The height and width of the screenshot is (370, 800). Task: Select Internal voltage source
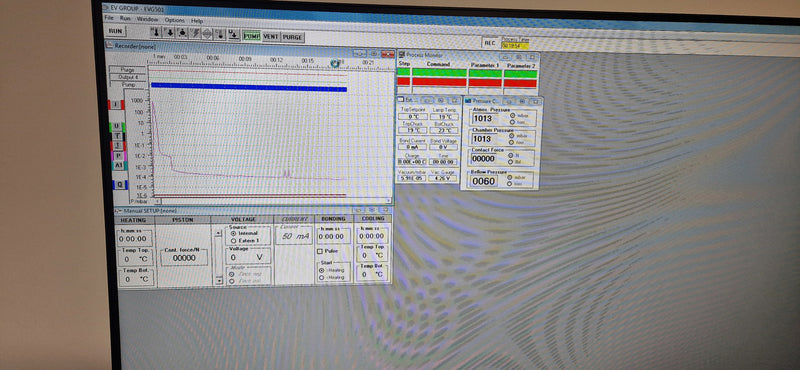(233, 233)
